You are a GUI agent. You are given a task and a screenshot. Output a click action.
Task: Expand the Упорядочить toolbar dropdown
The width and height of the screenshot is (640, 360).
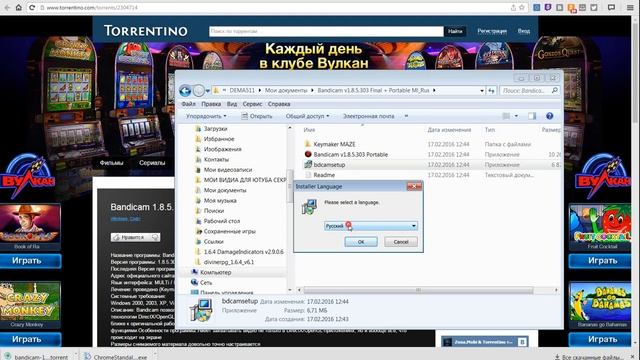(206, 116)
